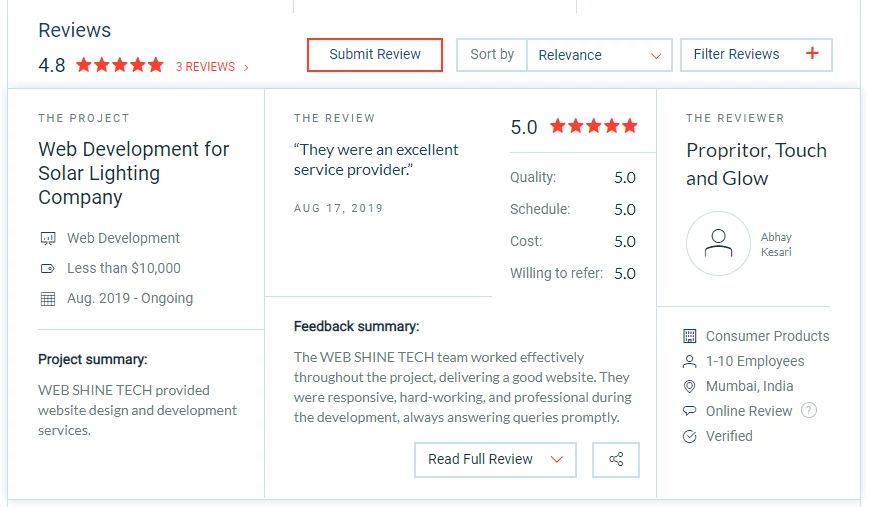
Task: Click the budget tag icon
Action: pyautogui.click(x=47, y=269)
